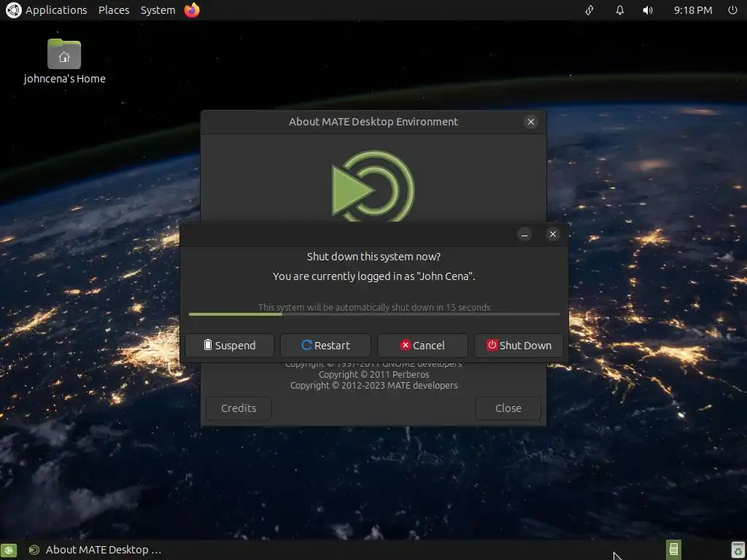Click the show desktop icon in bottom panel
The width and height of the screenshot is (747, 560).
pyautogui.click(x=9, y=550)
